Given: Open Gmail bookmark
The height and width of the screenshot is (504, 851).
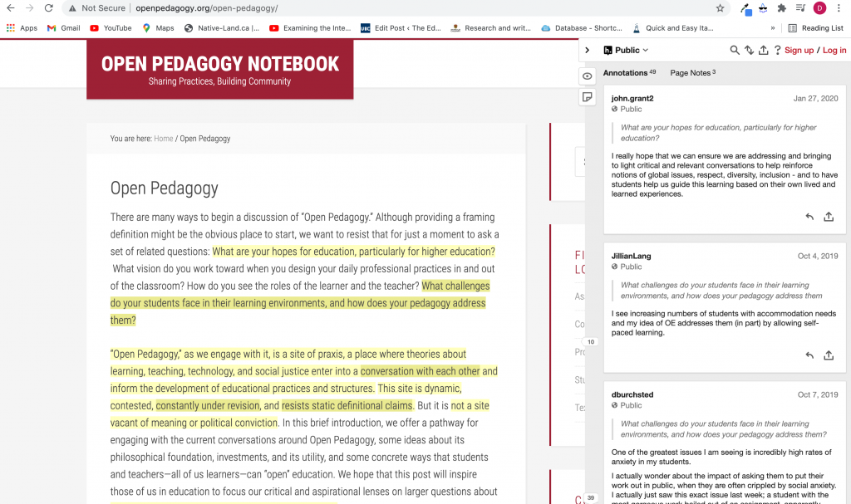Looking at the screenshot, I should click(x=63, y=28).
